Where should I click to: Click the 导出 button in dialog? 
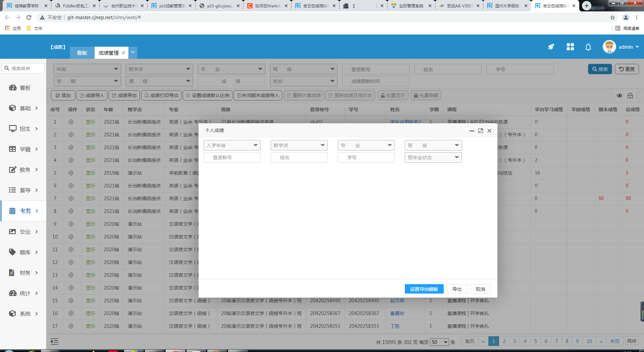tap(457, 289)
